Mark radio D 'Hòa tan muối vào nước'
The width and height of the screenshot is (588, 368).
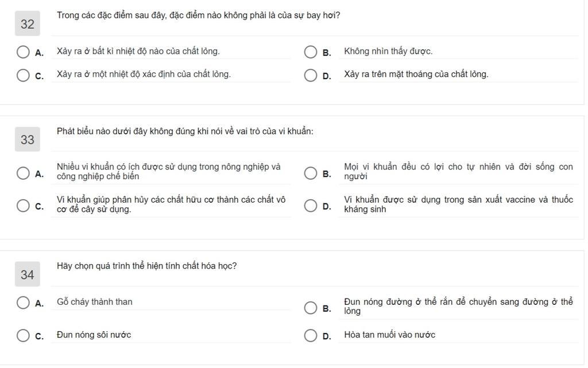pos(311,336)
